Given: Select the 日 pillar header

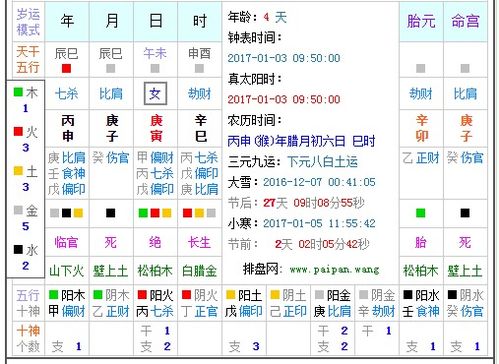Looking at the screenshot, I should 156,21.
